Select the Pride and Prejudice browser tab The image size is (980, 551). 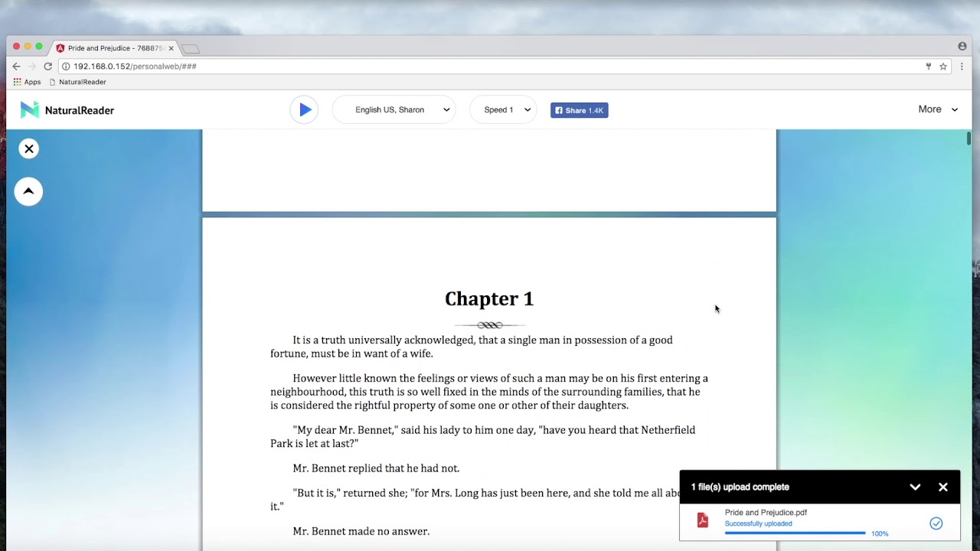(115, 48)
